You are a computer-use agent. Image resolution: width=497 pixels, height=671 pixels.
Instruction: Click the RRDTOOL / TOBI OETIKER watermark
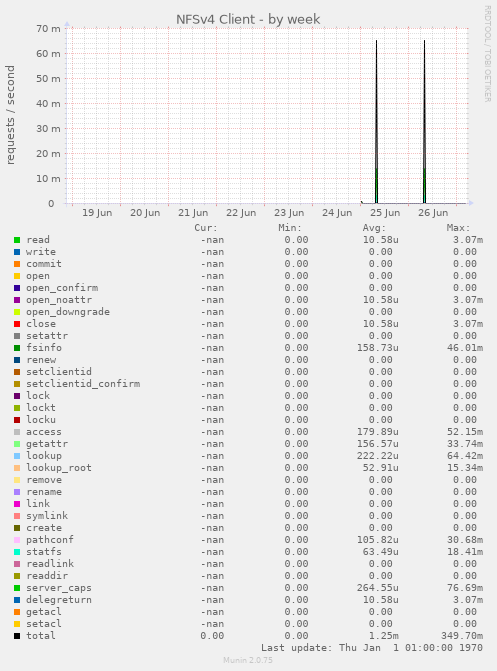[488, 53]
